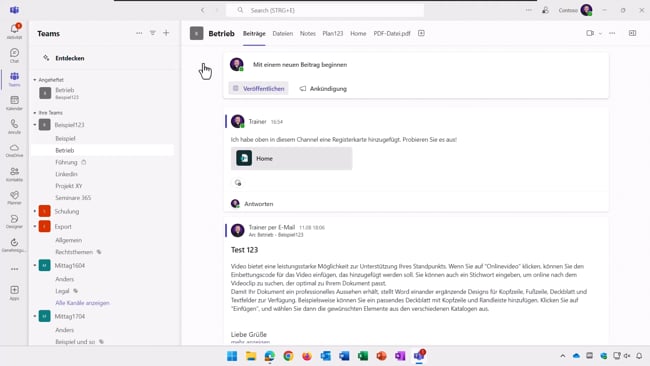Click the add tab plus icon

(421, 33)
